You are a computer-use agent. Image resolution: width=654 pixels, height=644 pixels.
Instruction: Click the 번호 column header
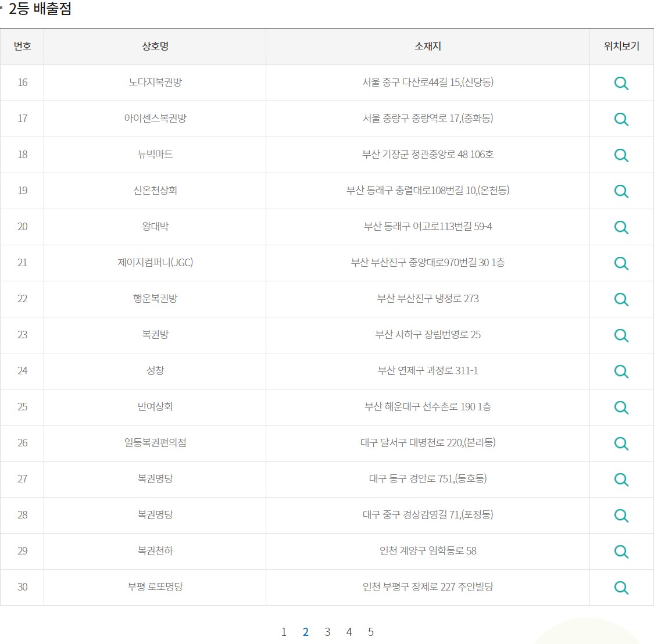[22, 46]
